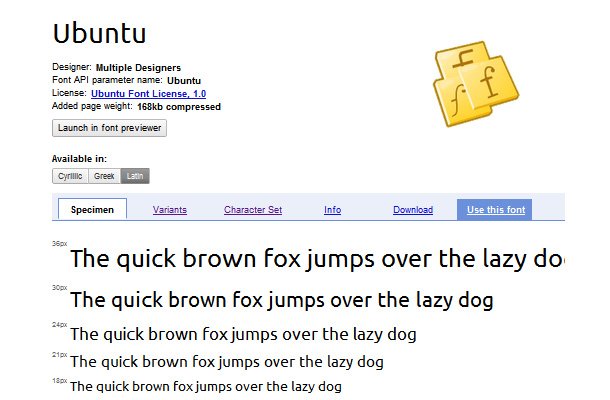Click the yellow font folders logo icon
This screenshot has height=400, width=610.
pos(476,84)
